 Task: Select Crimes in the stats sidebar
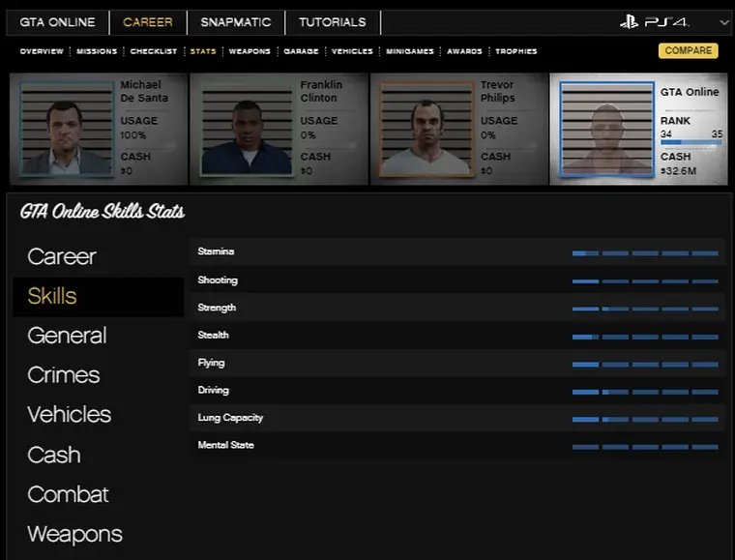coord(64,375)
